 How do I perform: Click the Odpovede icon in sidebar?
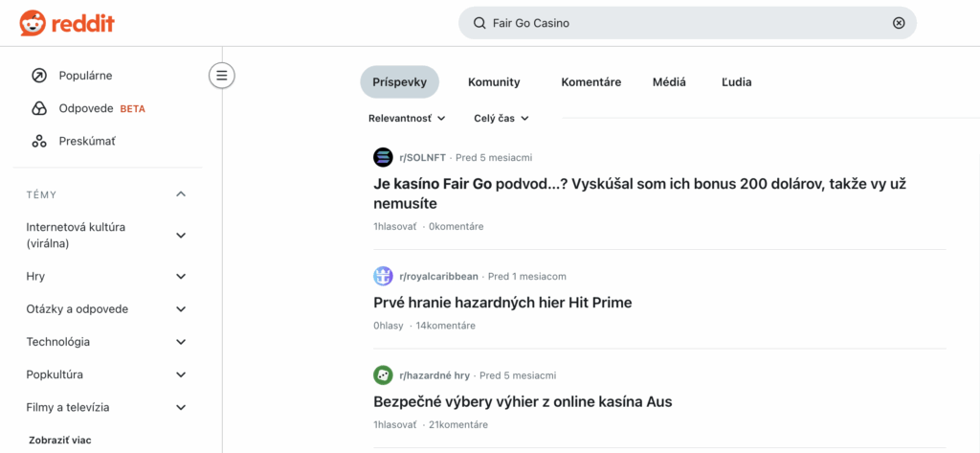click(x=39, y=108)
